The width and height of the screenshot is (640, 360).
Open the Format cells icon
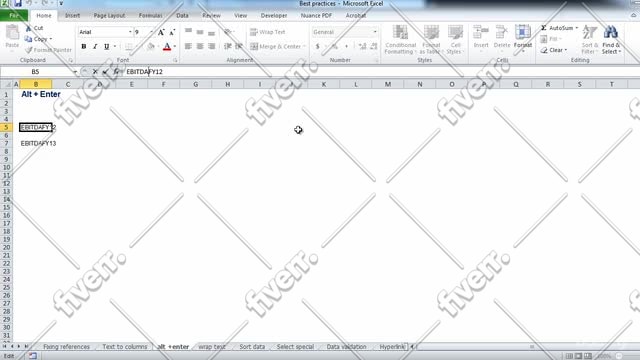tap(522, 32)
